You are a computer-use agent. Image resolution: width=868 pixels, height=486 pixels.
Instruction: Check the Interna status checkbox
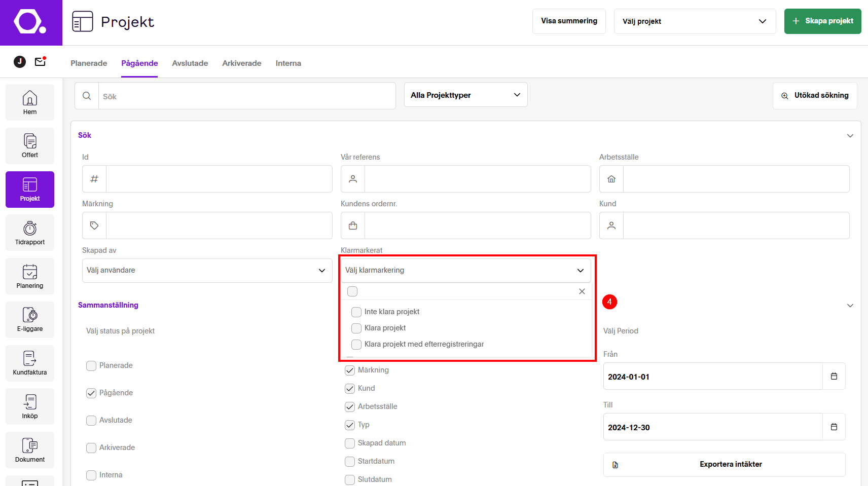[x=91, y=475]
